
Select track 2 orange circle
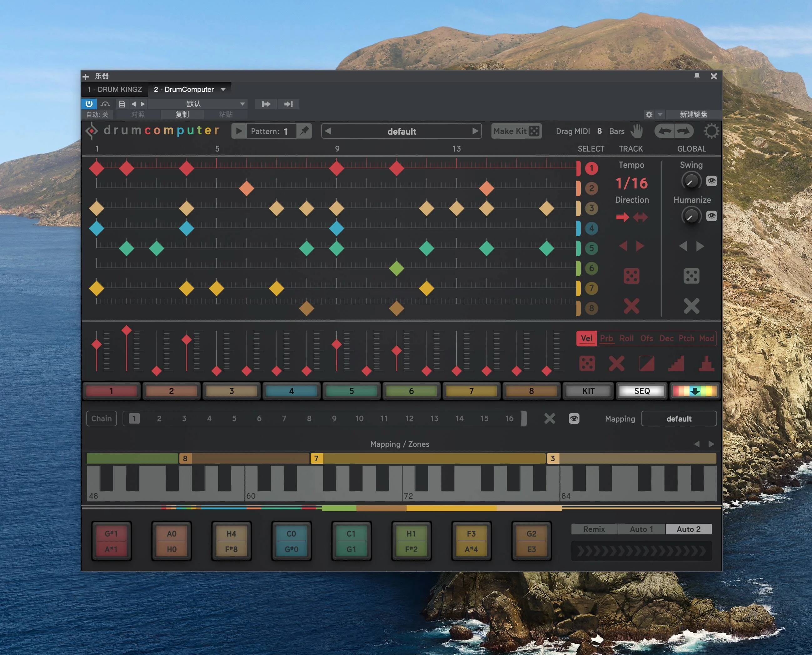point(591,188)
